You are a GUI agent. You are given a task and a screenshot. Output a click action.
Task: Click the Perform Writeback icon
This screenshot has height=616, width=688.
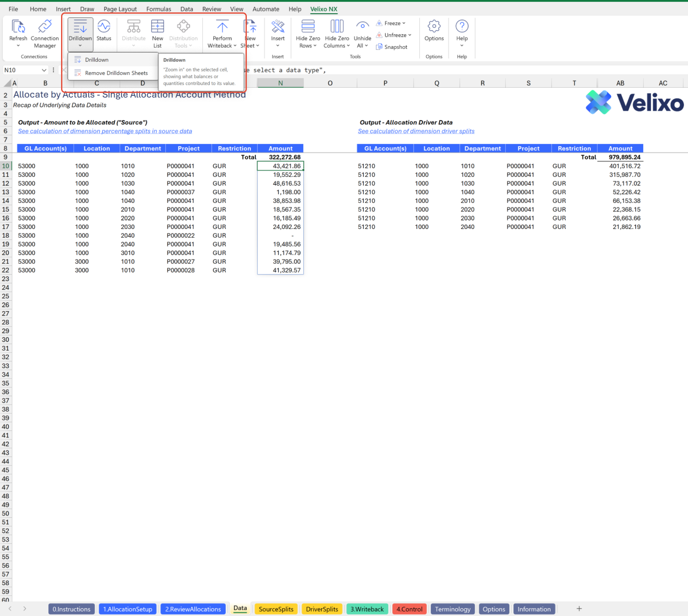[222, 27]
